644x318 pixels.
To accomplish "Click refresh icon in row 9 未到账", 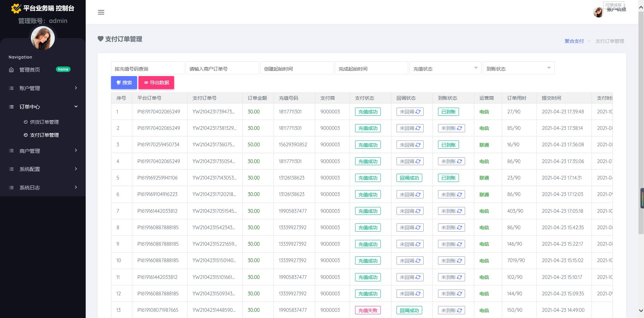I will 460,244.
